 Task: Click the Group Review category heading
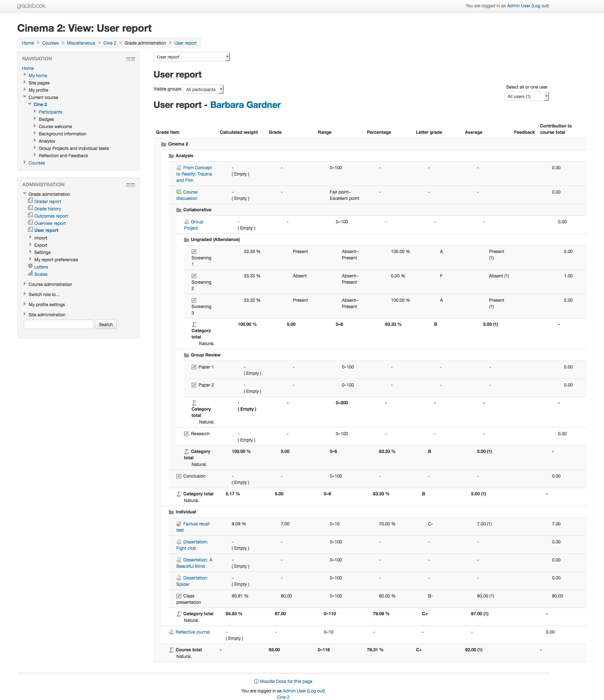[206, 355]
